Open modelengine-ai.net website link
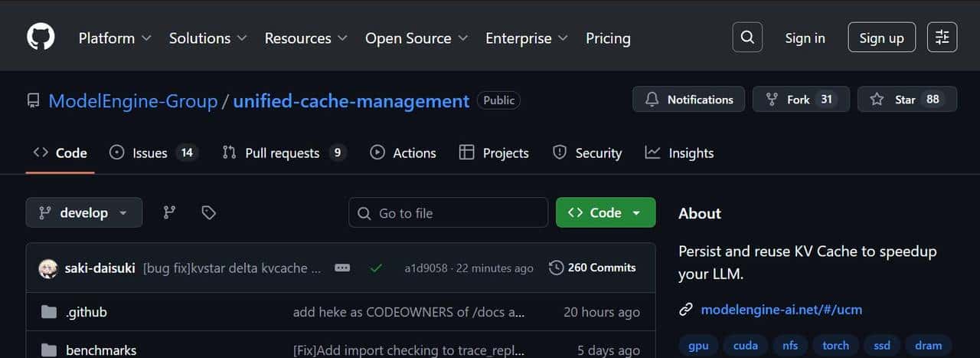 click(x=781, y=310)
